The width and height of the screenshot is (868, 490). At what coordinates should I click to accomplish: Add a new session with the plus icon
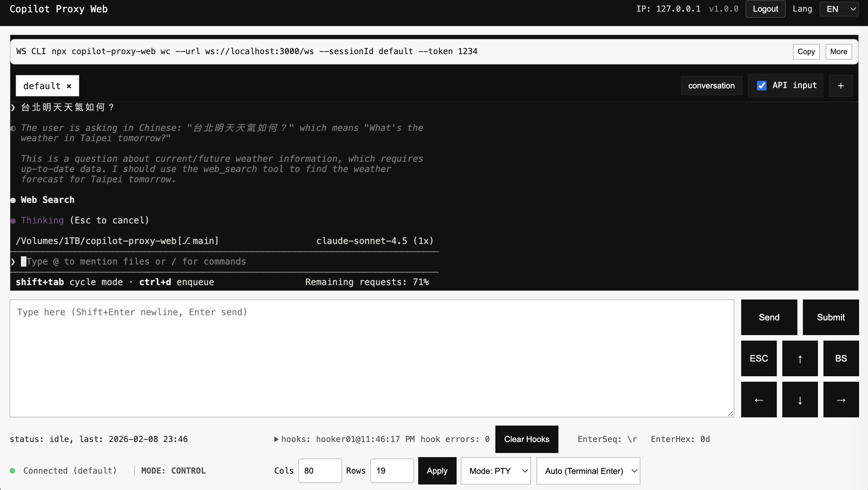tap(841, 86)
